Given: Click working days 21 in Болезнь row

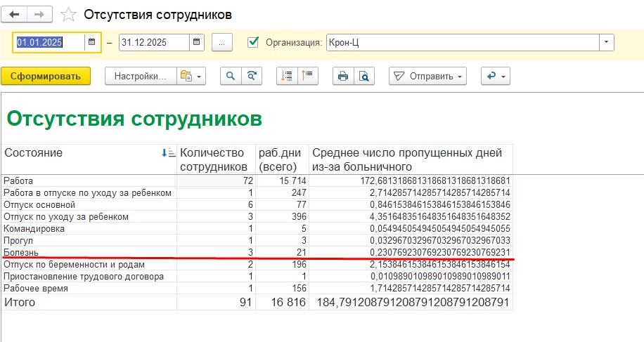Looking at the screenshot, I should (302, 252).
